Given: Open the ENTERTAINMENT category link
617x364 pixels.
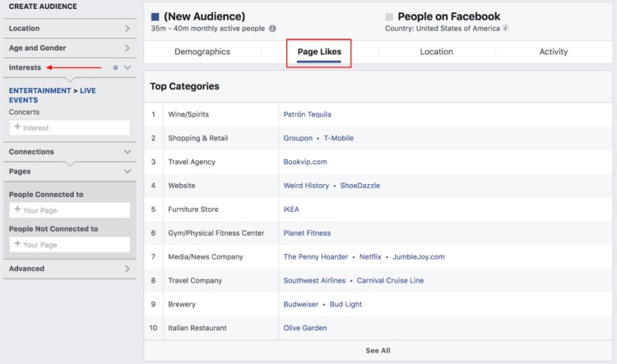Looking at the screenshot, I should (39, 91).
